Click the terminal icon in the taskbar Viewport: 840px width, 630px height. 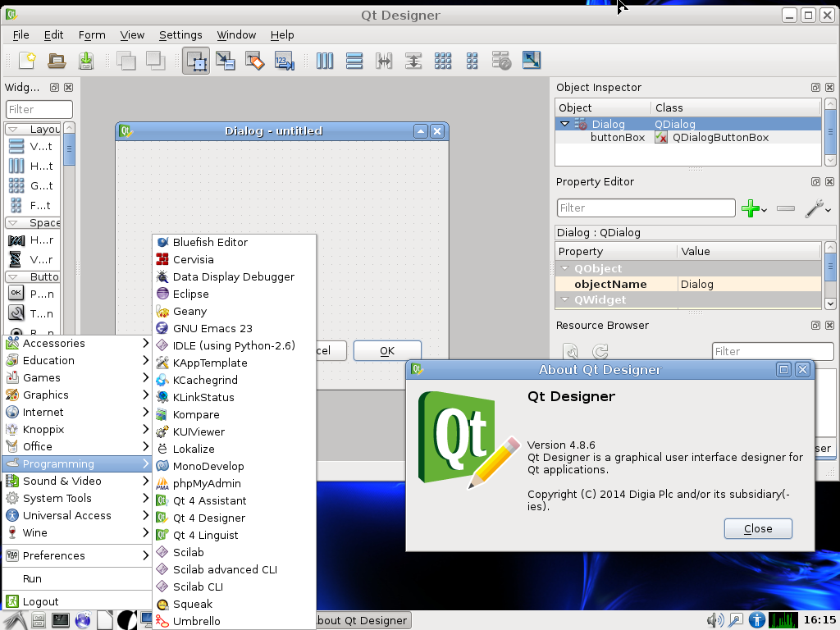click(60, 620)
